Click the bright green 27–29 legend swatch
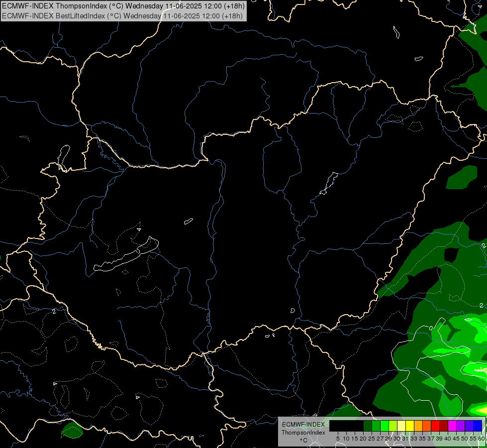487x448 pixels. [385, 426]
